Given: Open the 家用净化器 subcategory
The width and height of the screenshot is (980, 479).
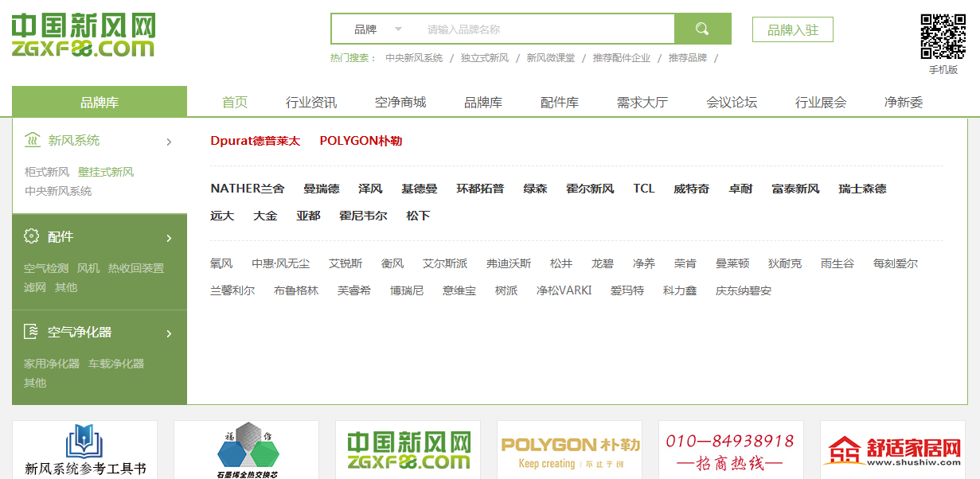Looking at the screenshot, I should click(52, 364).
